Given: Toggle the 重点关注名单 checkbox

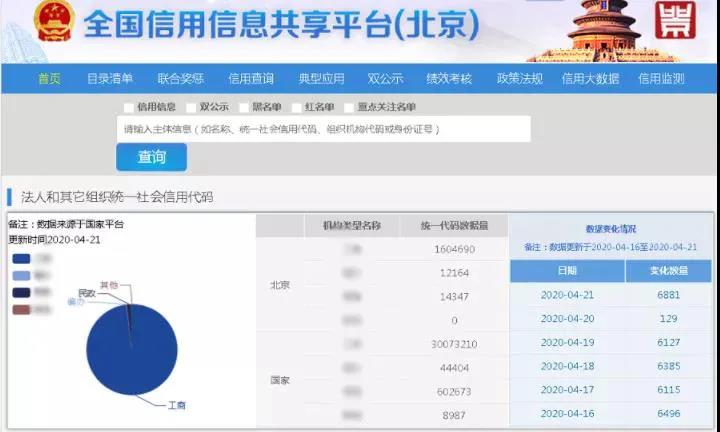Looking at the screenshot, I should (x=349, y=107).
